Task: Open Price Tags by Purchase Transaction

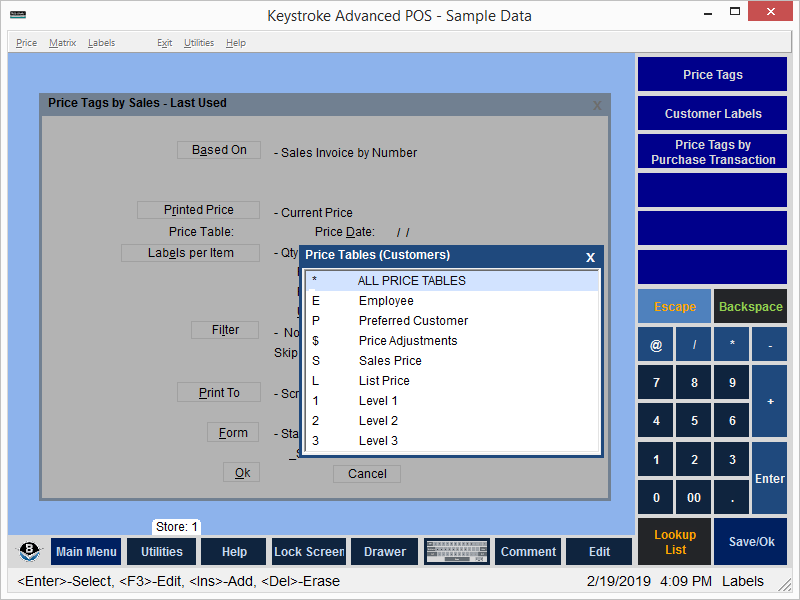Action: tap(712, 152)
